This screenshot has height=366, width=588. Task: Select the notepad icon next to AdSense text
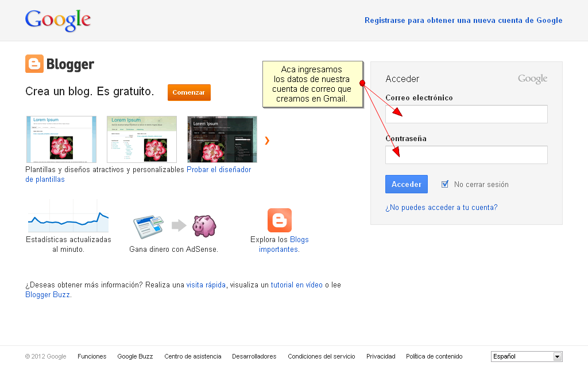pyautogui.click(x=148, y=224)
